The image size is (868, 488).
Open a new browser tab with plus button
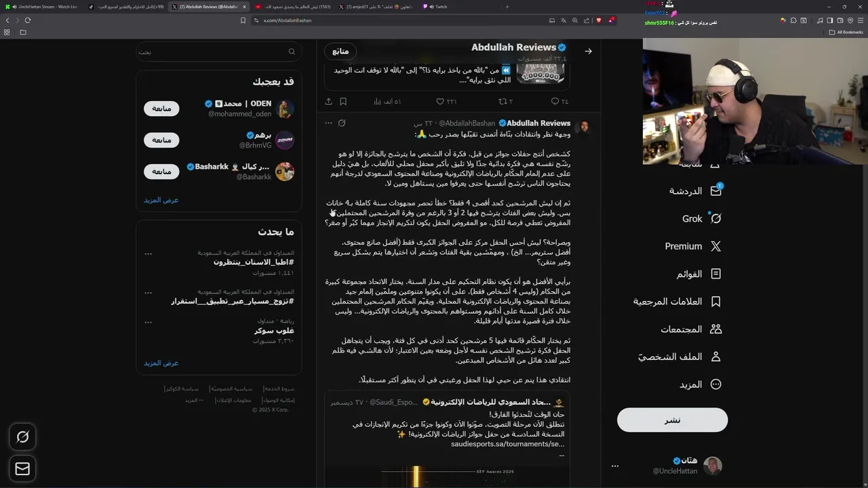click(507, 7)
